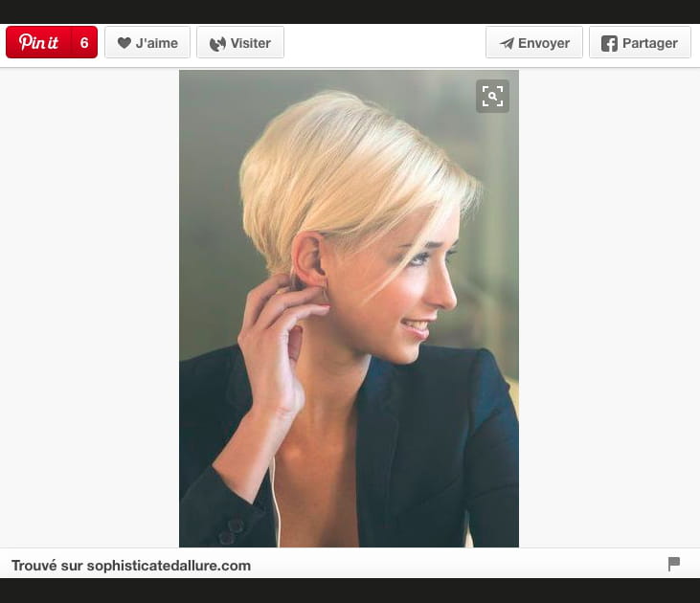Click the pin count showing 6

click(x=84, y=43)
